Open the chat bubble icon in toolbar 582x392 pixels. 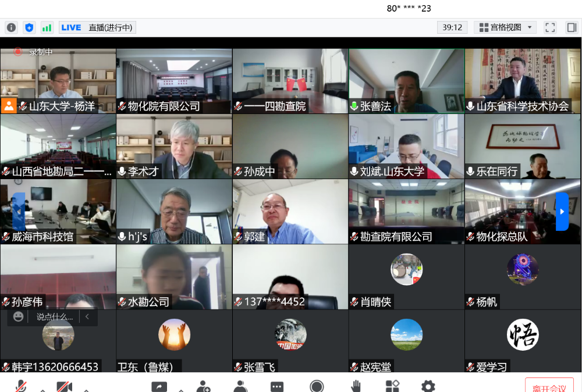(277, 386)
